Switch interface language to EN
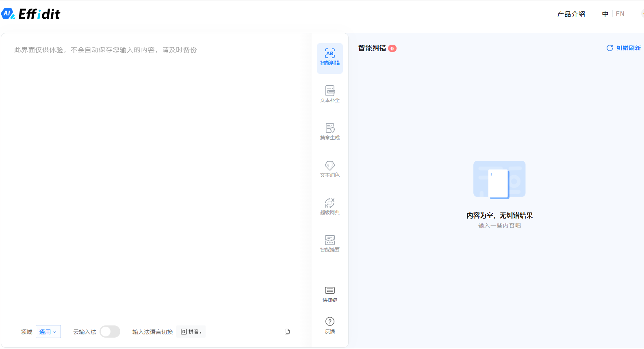This screenshot has width=644, height=349. pos(620,14)
